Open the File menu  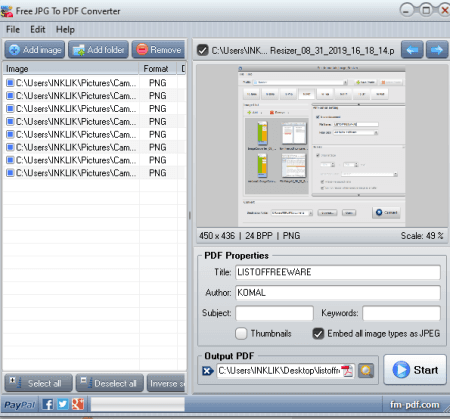13,30
